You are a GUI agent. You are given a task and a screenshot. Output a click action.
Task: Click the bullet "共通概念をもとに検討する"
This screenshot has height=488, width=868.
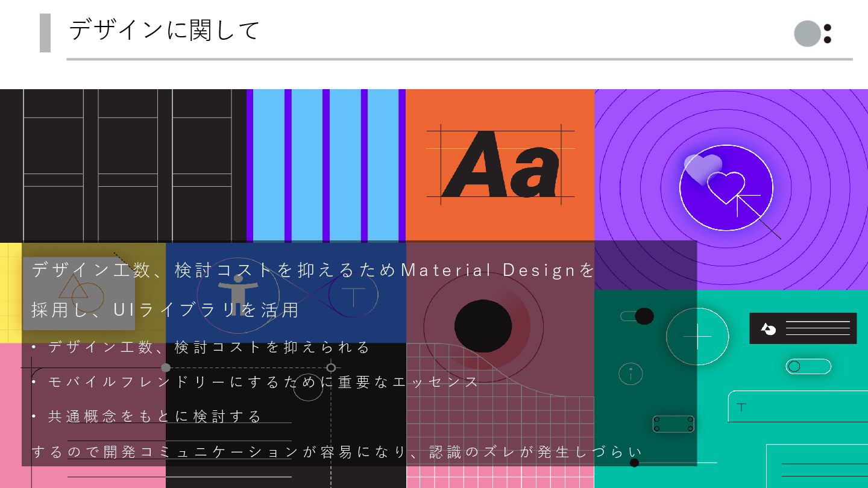(146, 416)
